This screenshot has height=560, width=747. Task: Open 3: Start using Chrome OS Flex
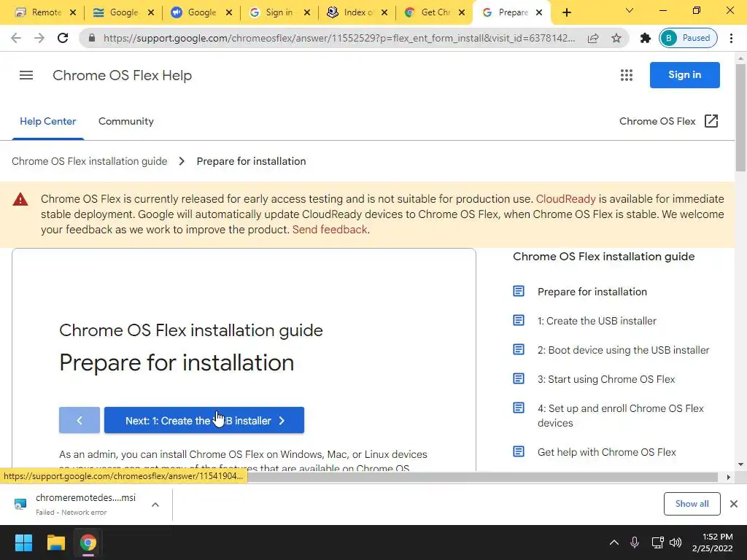click(606, 379)
